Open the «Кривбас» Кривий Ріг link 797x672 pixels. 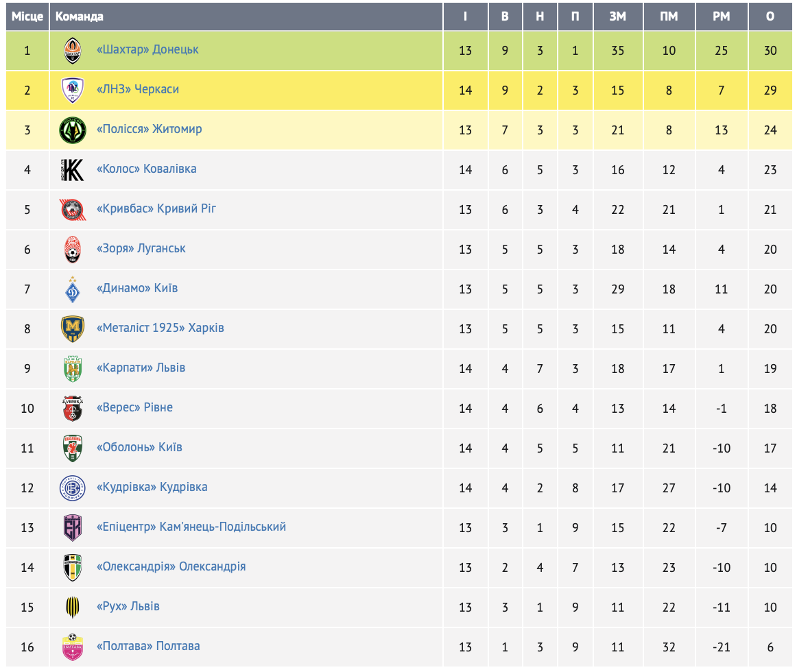[x=156, y=209]
